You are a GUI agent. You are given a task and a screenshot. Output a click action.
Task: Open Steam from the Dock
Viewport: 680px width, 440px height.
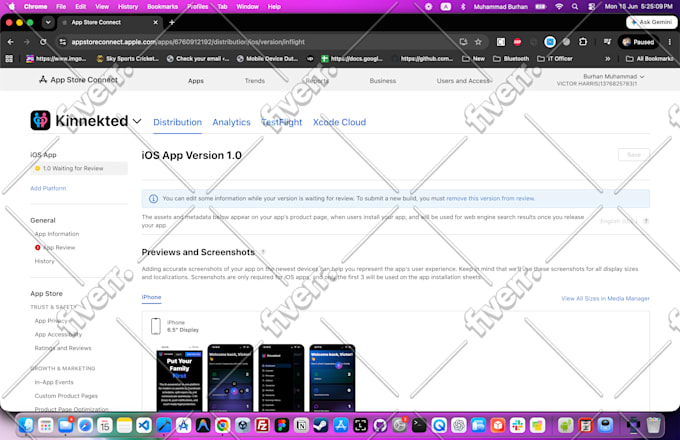coord(321,425)
